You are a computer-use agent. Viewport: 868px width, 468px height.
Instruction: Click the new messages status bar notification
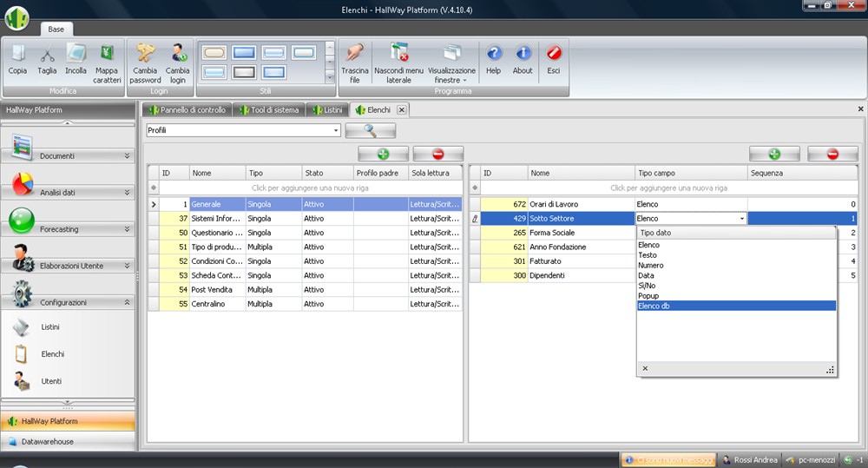point(668,460)
